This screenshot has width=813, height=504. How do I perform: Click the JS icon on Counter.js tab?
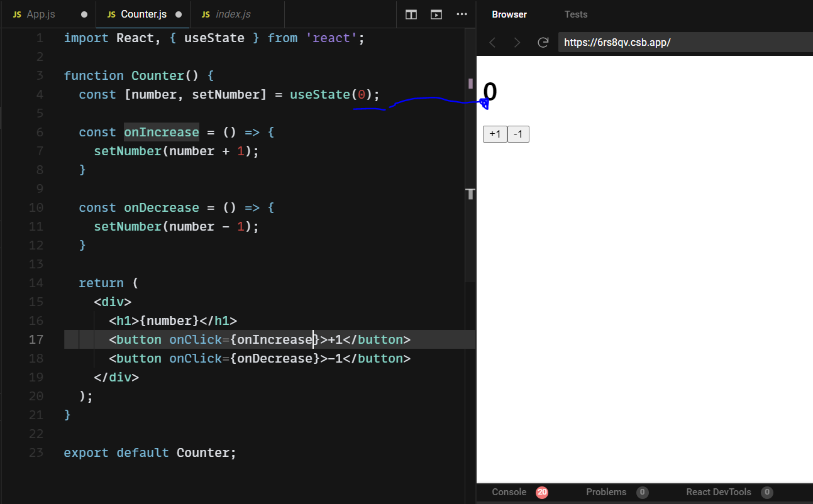112,14
